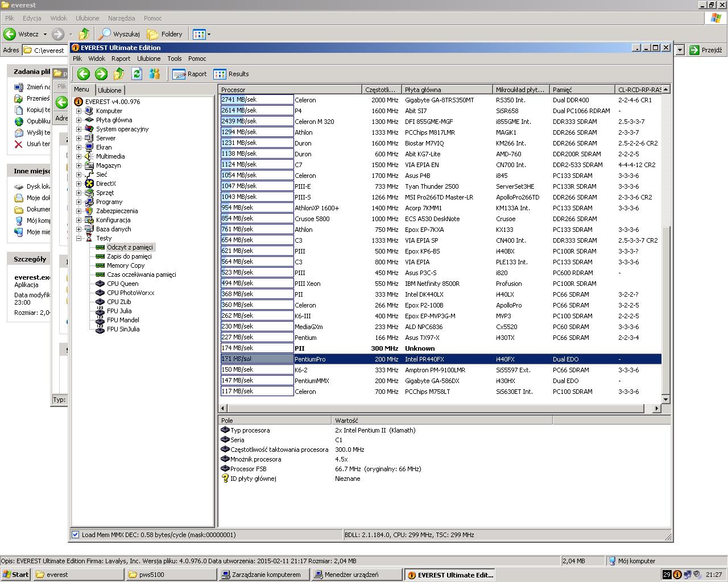Click the EVEREST users/favorites toolbar icon

coord(154,74)
